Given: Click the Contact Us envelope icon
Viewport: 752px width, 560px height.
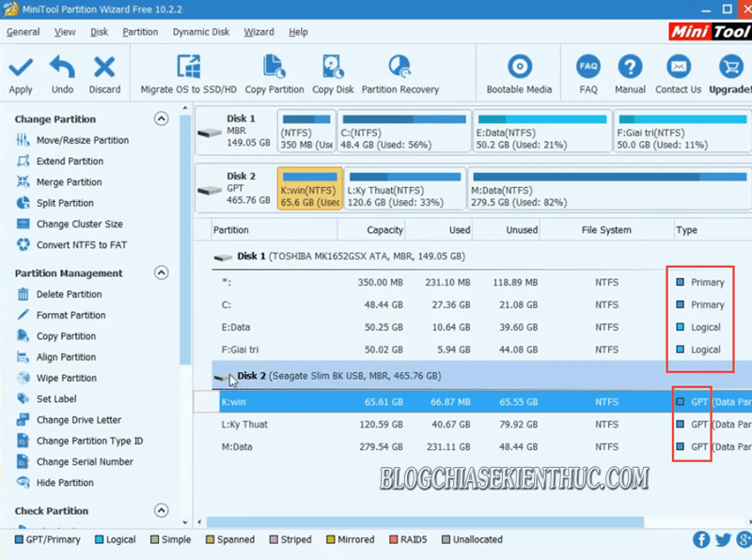Looking at the screenshot, I should tap(678, 67).
